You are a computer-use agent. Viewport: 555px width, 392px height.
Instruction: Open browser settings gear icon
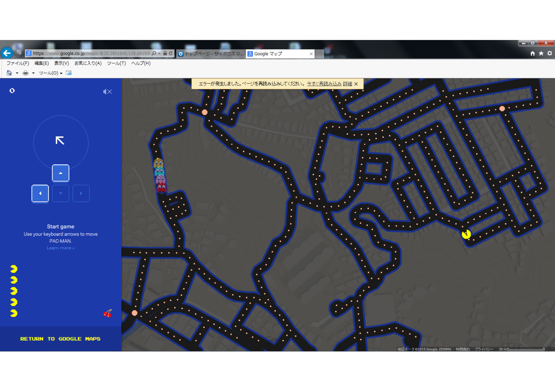tap(549, 53)
